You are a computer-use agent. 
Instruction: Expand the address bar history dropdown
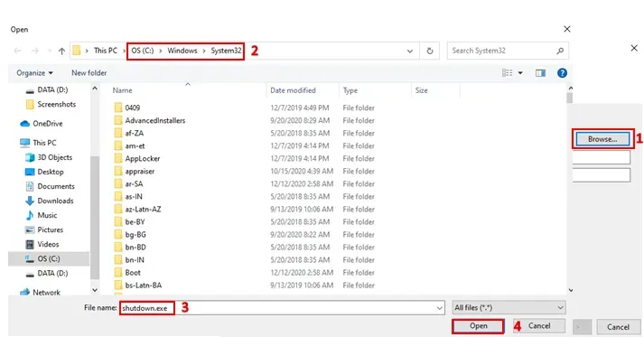click(x=409, y=51)
